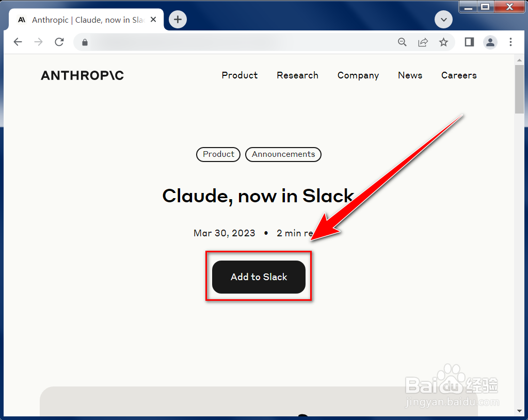Open the user profile avatar icon
Screen dimensions: 528x420
[x=490, y=42]
